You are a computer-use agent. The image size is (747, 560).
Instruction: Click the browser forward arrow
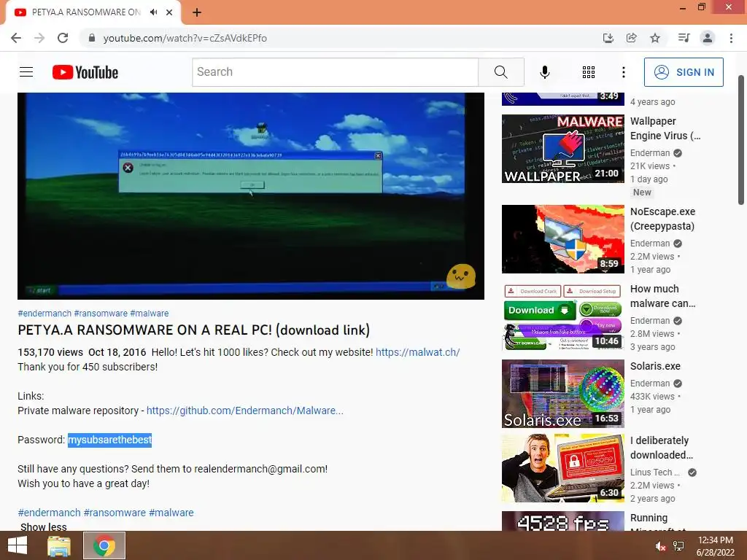click(x=39, y=38)
